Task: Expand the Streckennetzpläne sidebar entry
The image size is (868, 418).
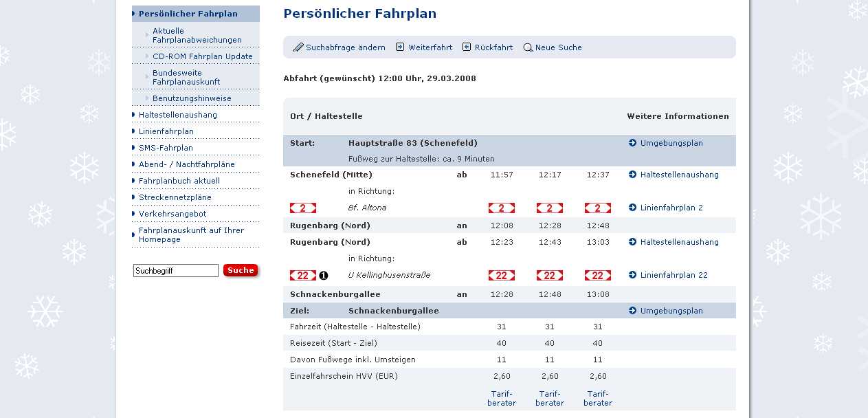Action: (175, 197)
